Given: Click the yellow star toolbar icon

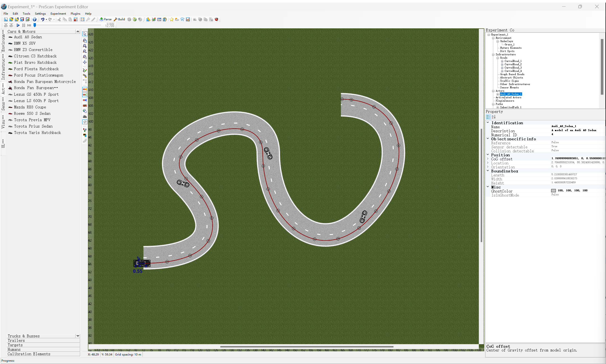Looking at the screenshot, I should (172, 19).
